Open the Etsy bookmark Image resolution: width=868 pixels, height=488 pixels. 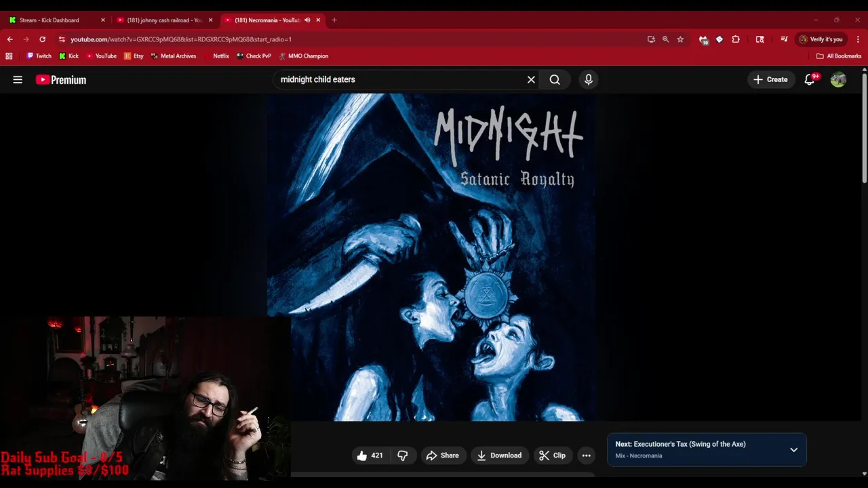coord(134,56)
